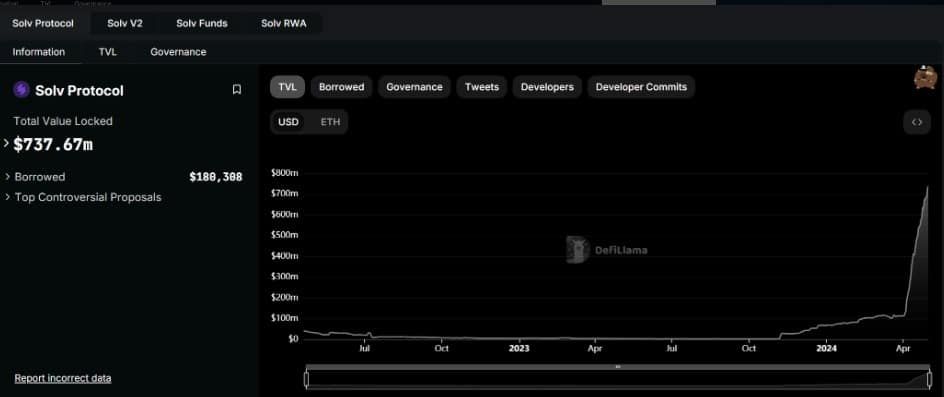Click the top grip of the range slider
The height and width of the screenshot is (397, 944).
[x=618, y=366]
